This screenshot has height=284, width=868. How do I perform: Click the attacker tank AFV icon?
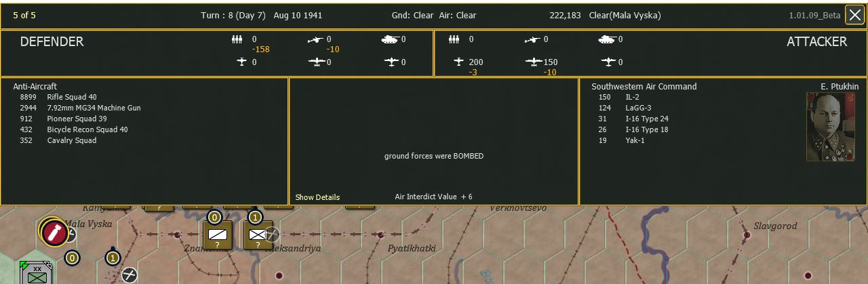[x=607, y=39]
